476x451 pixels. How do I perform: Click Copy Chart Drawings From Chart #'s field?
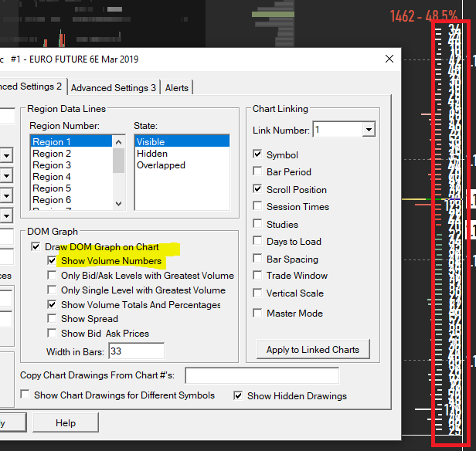tap(262, 375)
